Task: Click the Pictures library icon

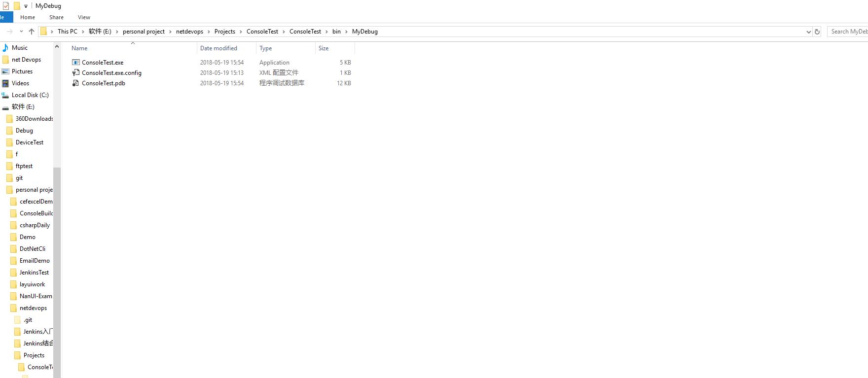Action: point(5,71)
